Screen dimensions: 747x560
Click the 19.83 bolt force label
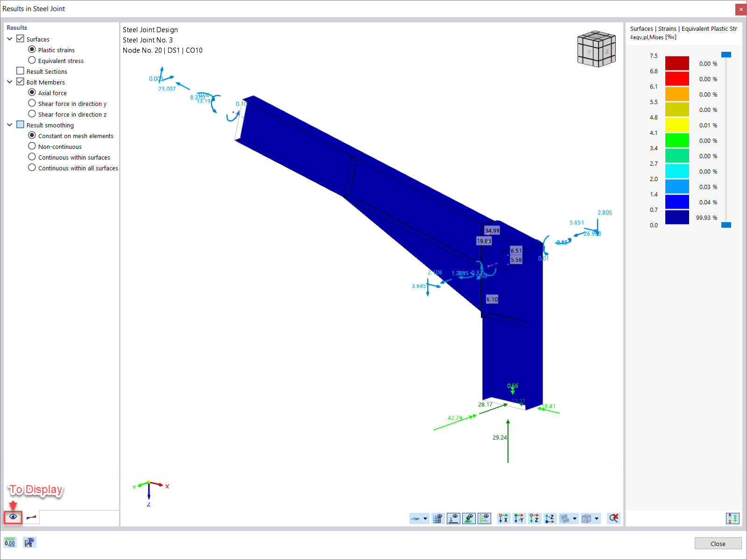[484, 241]
